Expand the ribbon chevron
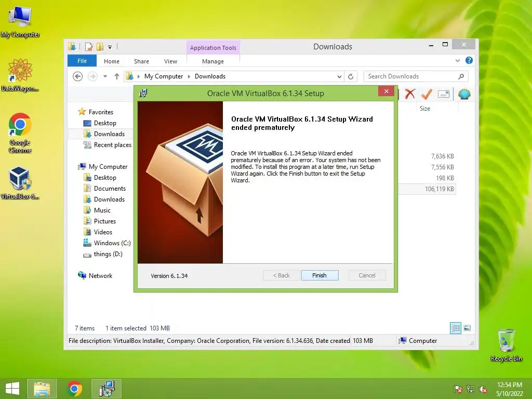This screenshot has width=532, height=399. point(457,60)
